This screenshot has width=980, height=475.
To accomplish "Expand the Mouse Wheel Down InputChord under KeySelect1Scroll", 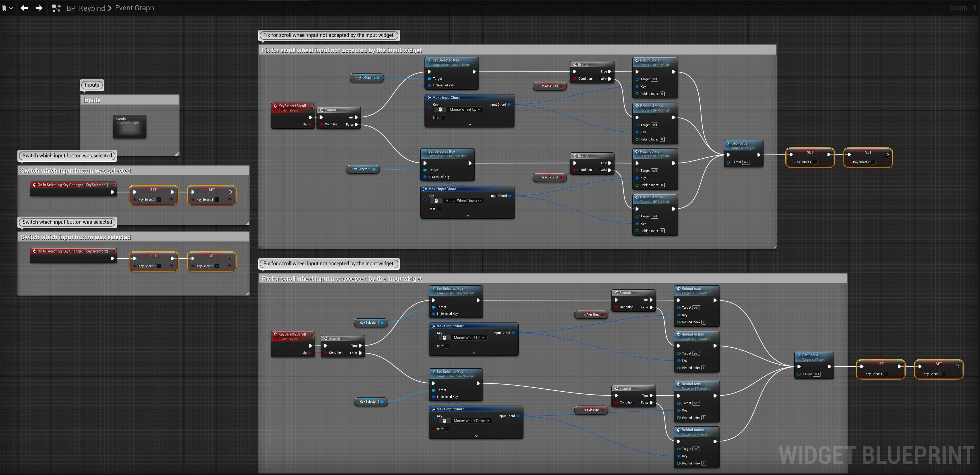I will click(x=468, y=216).
